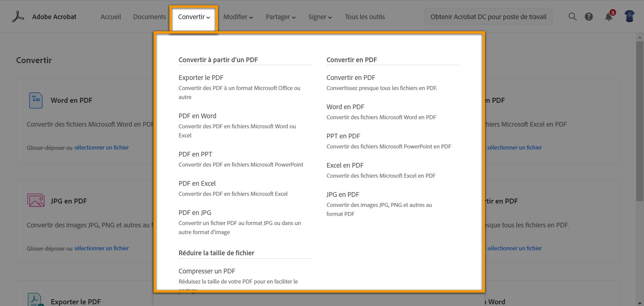Click the Adobe Acrobat logo icon
This screenshot has height=306, width=644.
(x=18, y=17)
